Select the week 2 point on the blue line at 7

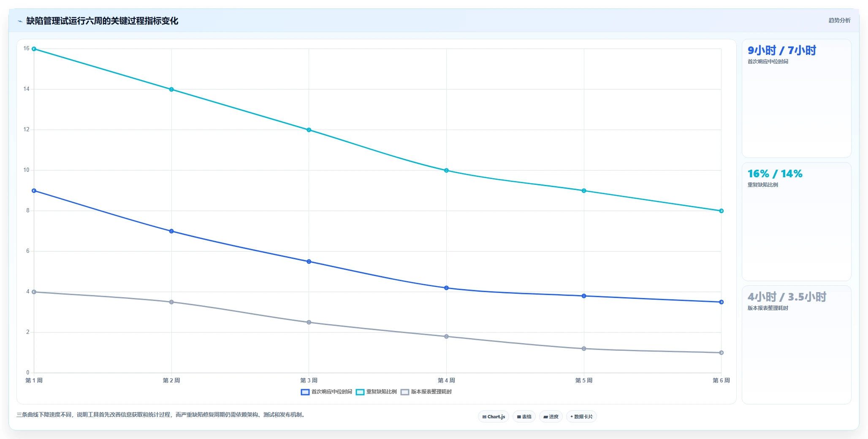(171, 231)
